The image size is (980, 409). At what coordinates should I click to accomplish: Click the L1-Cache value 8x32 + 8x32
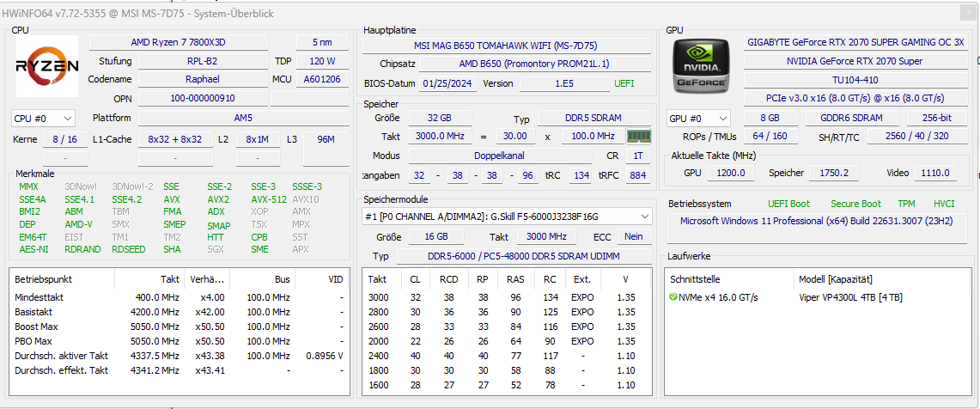(174, 139)
